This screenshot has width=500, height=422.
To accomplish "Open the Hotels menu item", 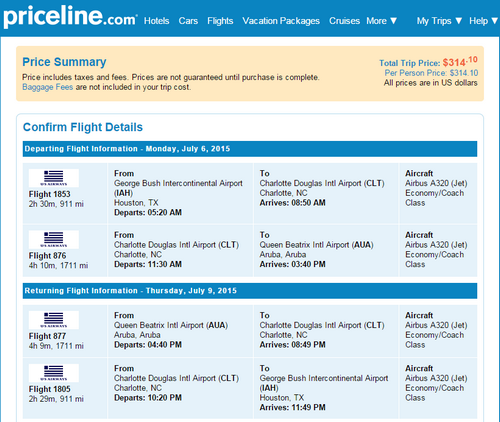I will pos(156,21).
